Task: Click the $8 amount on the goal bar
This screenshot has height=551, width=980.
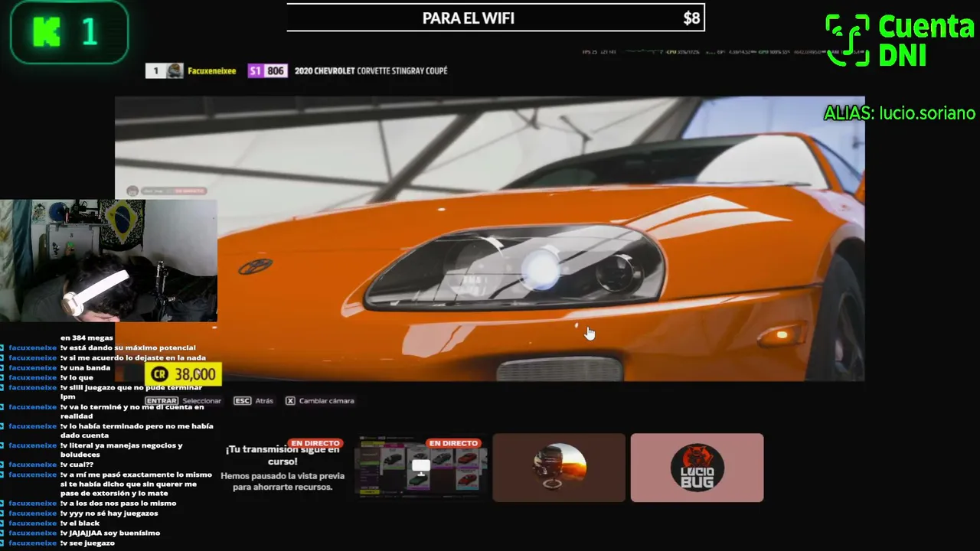Action: pos(691,18)
